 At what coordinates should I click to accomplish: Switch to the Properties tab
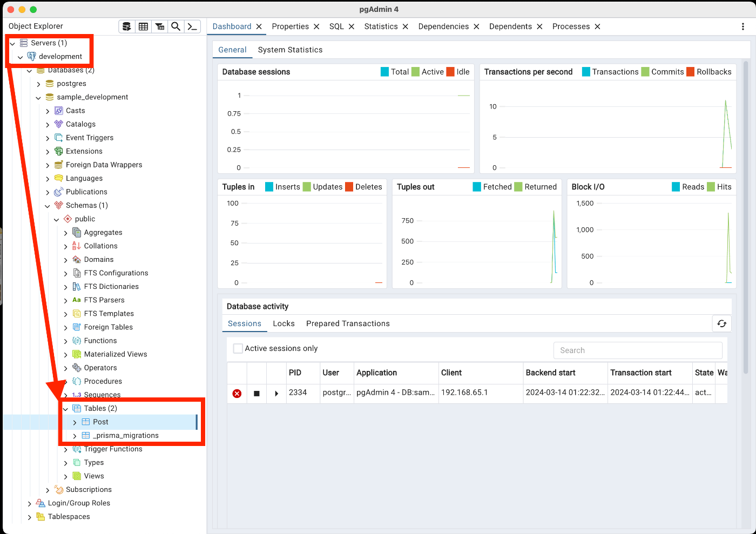point(290,26)
